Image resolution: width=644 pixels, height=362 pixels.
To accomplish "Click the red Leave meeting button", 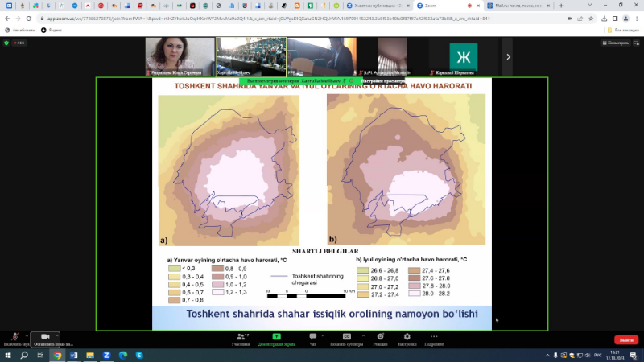I will click(625, 340).
